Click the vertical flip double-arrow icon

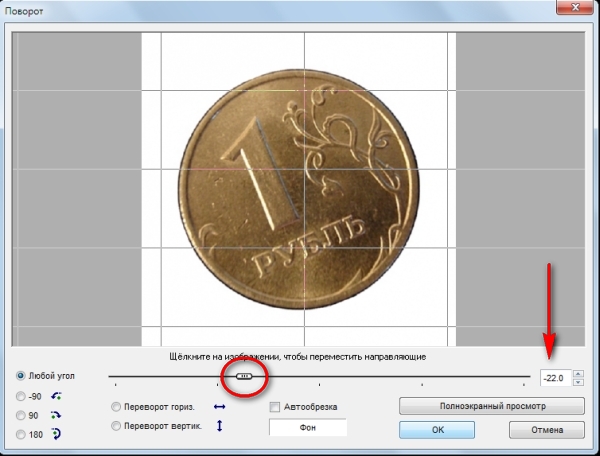point(219,426)
